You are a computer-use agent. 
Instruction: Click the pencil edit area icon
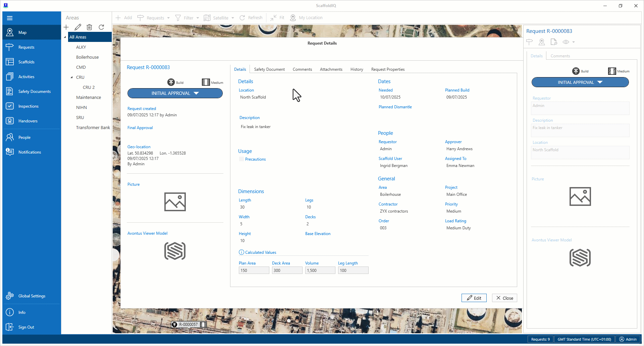coord(78,27)
